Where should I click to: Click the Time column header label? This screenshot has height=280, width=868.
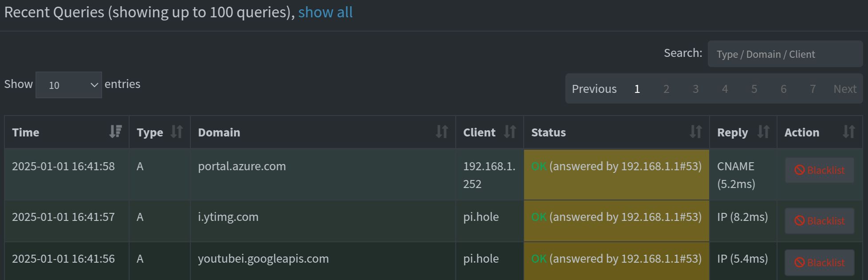(x=26, y=132)
